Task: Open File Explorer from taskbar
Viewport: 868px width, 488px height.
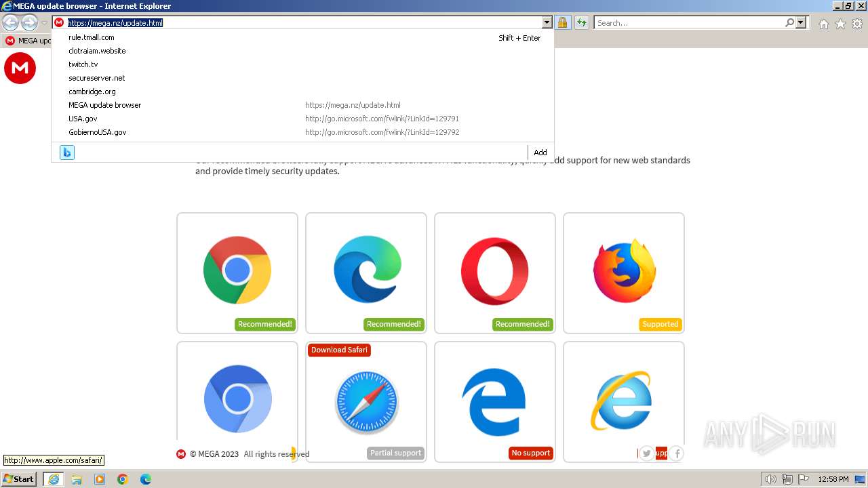Action: (x=77, y=479)
